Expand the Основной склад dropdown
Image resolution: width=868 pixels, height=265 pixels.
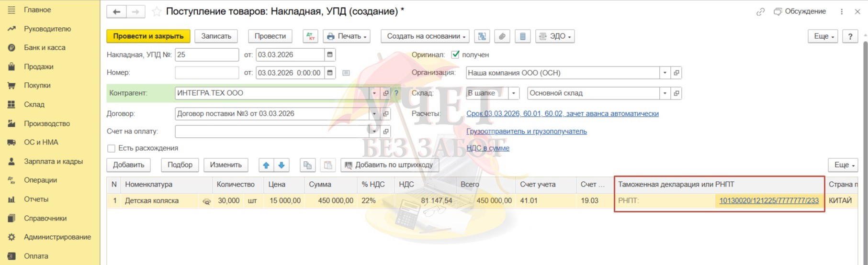665,93
